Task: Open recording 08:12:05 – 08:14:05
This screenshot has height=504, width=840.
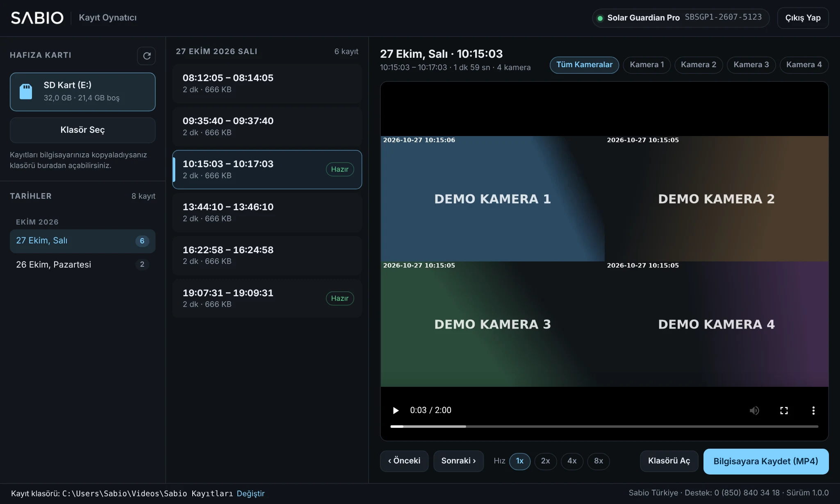Action: (x=267, y=84)
